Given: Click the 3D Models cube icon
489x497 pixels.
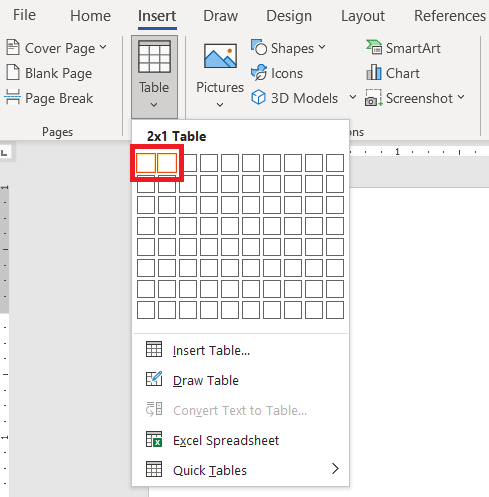Looking at the screenshot, I should pyautogui.click(x=258, y=98).
